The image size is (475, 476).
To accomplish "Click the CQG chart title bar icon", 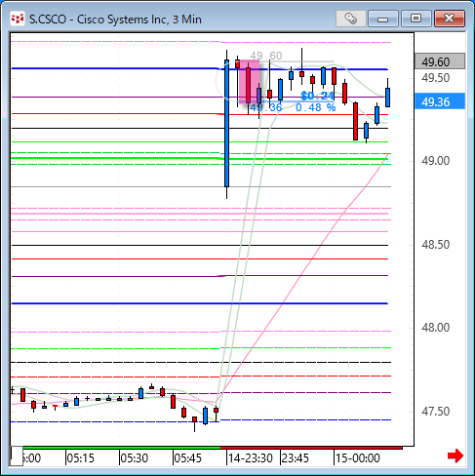I will click(x=17, y=19).
